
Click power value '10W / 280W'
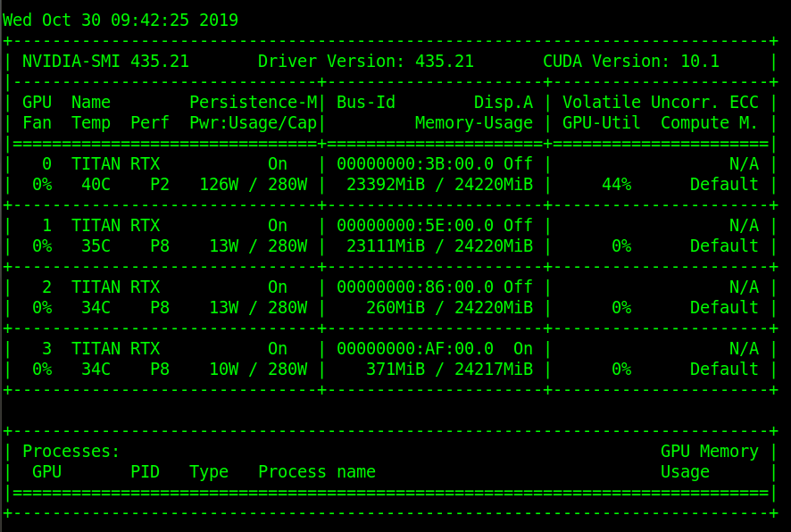coord(258,370)
